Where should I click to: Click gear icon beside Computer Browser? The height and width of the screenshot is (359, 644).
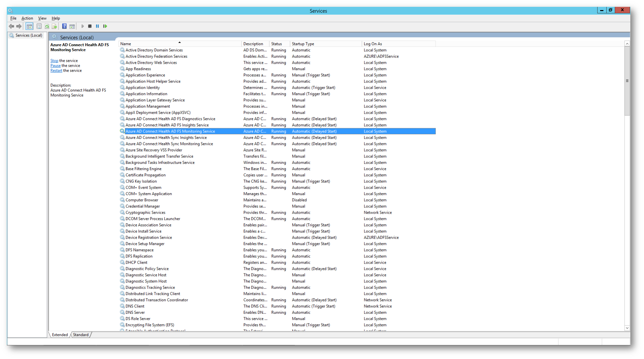click(122, 200)
